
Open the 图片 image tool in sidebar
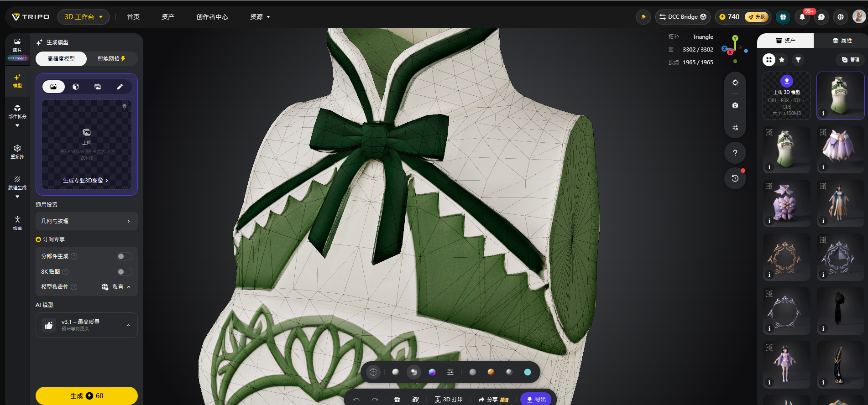(17, 45)
